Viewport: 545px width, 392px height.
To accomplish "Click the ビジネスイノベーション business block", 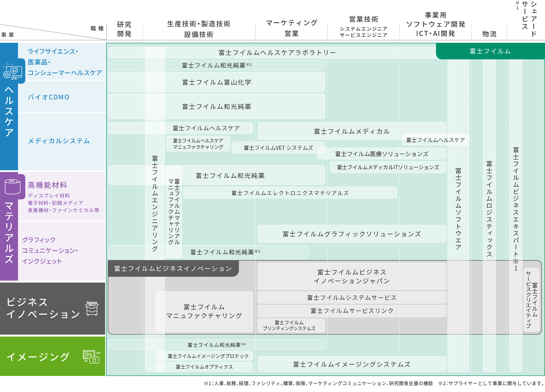I will (x=53, y=308).
